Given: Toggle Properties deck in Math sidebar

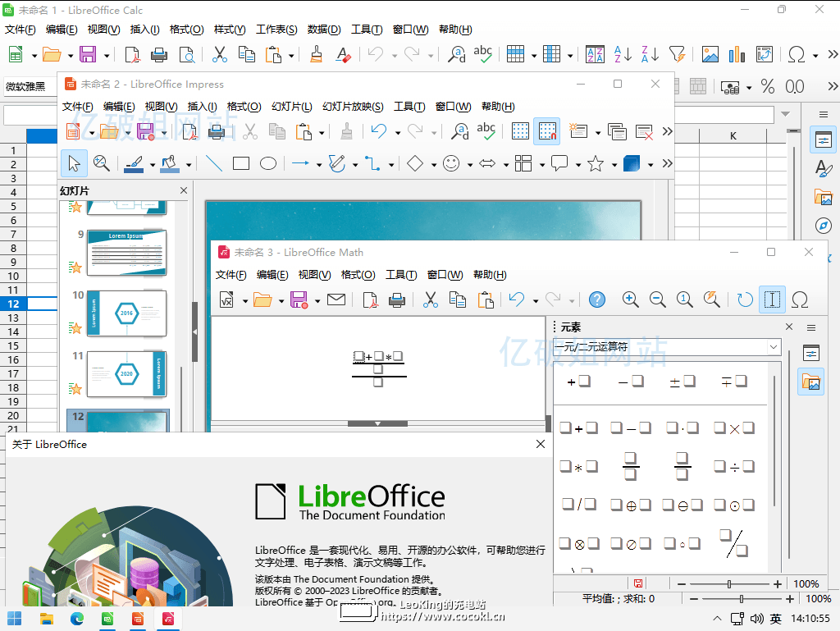Looking at the screenshot, I should (811, 353).
